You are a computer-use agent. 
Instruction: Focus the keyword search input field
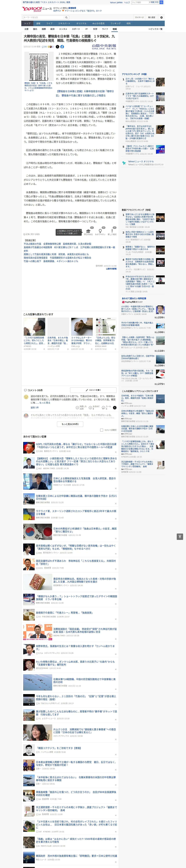point(44,17)
